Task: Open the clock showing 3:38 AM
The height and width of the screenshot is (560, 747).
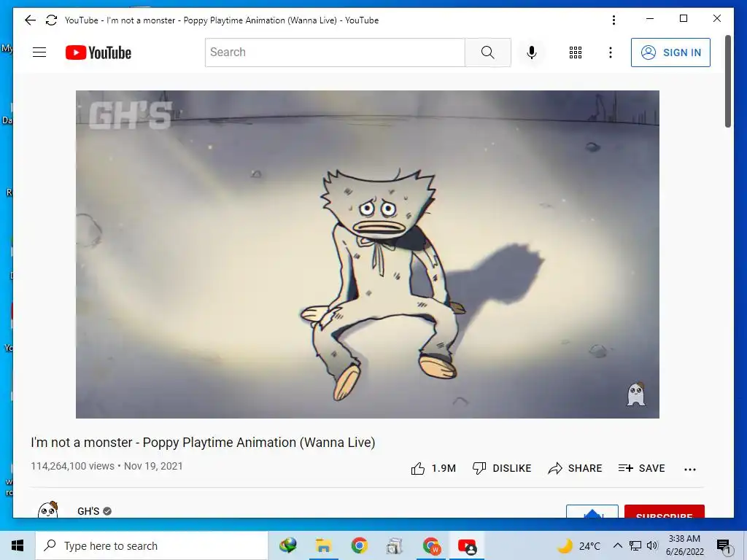Action: (684, 545)
